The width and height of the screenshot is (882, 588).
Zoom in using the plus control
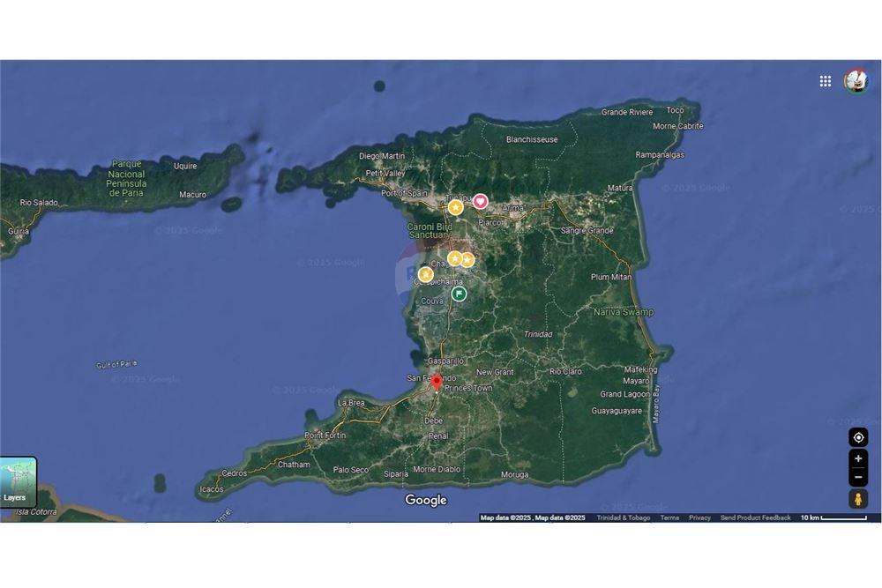pos(857,458)
